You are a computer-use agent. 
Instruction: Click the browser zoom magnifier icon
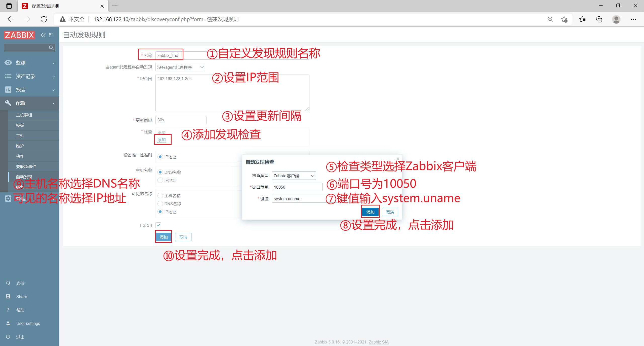coord(550,19)
